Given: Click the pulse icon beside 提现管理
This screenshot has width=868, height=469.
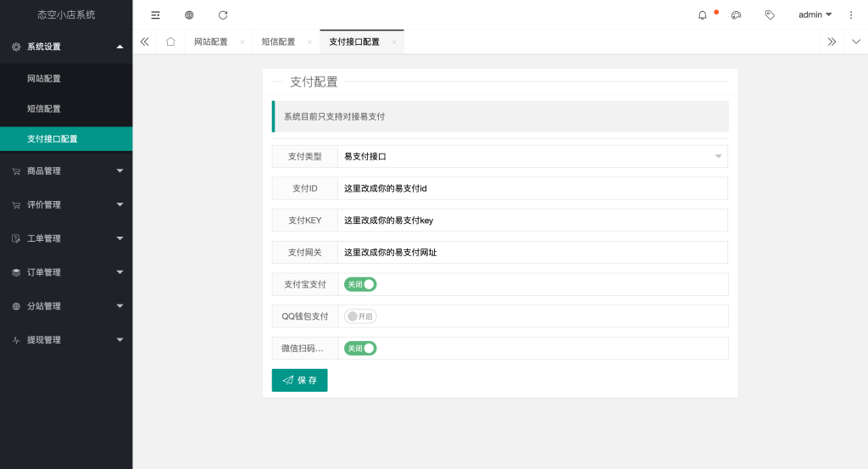Looking at the screenshot, I should (16, 340).
